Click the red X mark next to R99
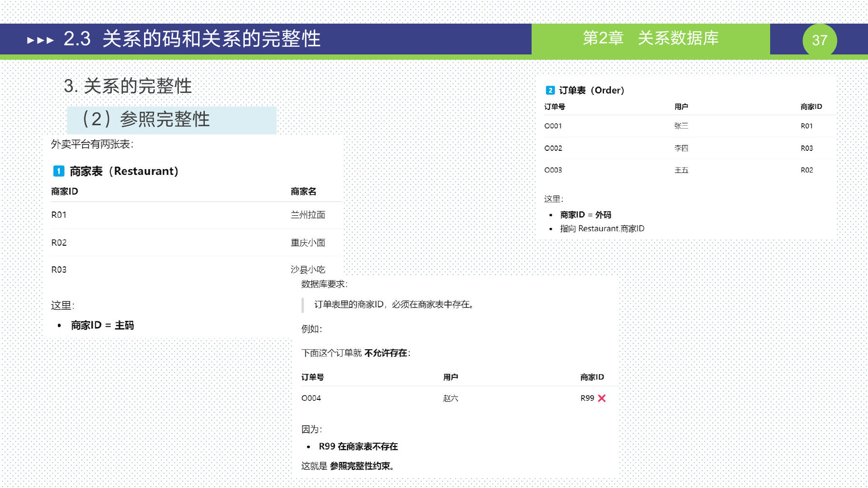 [x=601, y=398]
